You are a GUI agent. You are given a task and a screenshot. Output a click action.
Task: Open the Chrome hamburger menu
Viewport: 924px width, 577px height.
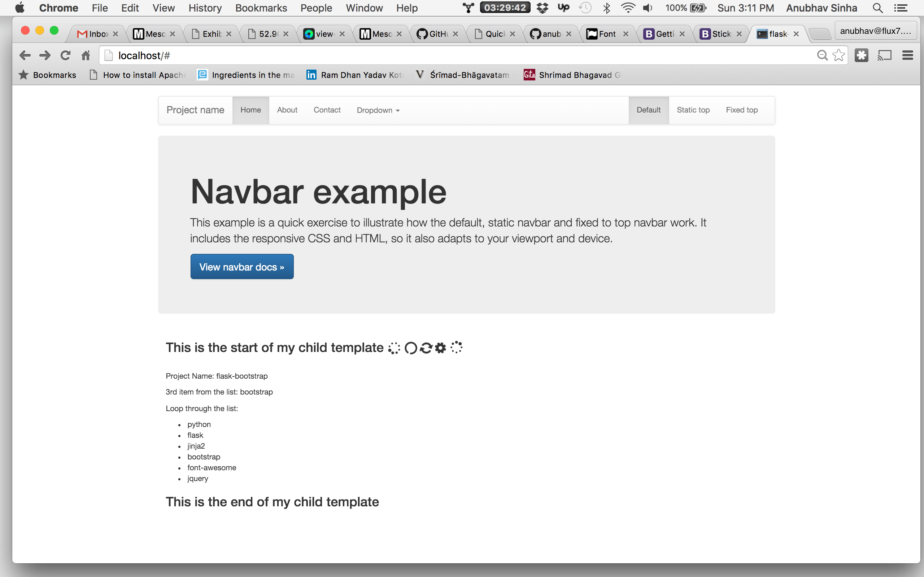[x=908, y=55]
